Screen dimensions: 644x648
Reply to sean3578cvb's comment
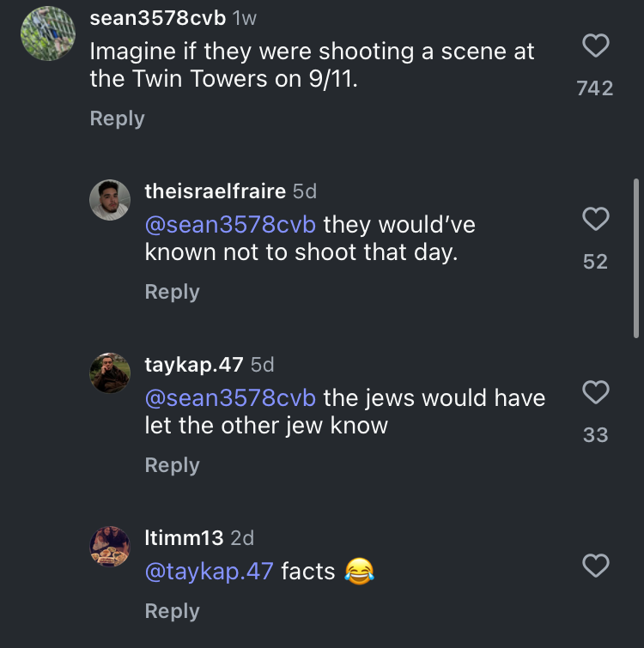coord(117,118)
